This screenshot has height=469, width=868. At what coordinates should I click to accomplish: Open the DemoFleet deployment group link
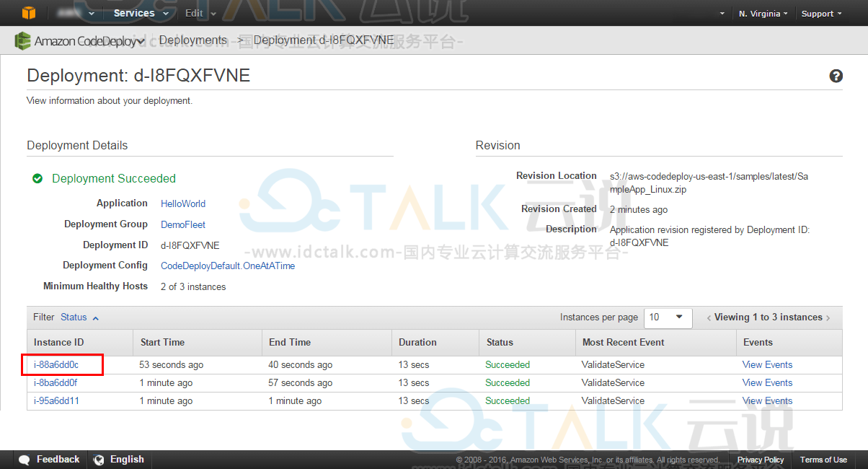(183, 224)
